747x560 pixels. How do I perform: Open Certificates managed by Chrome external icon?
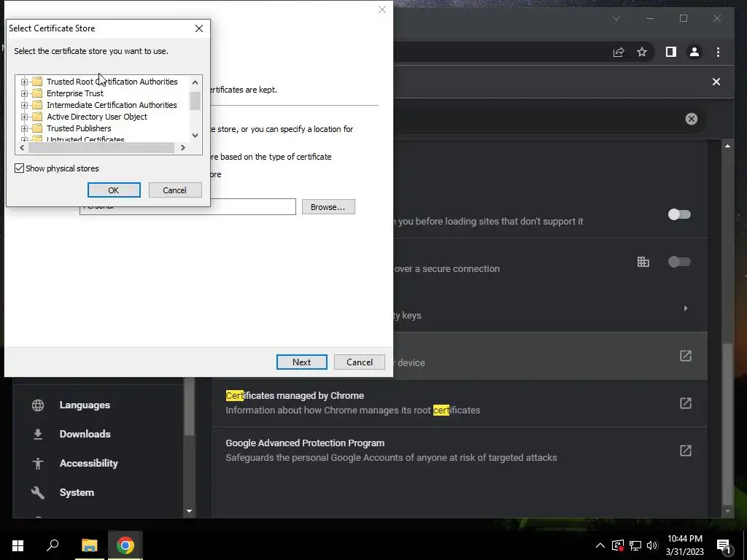(x=686, y=402)
